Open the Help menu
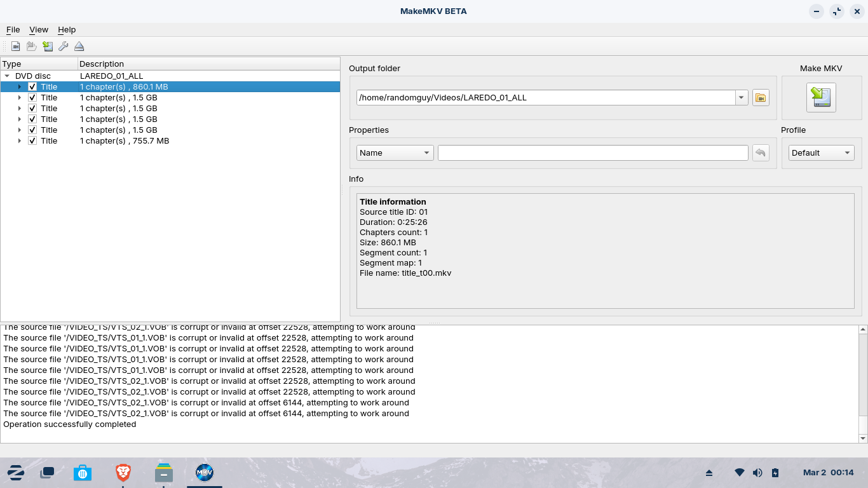The height and width of the screenshot is (488, 868). click(x=66, y=29)
